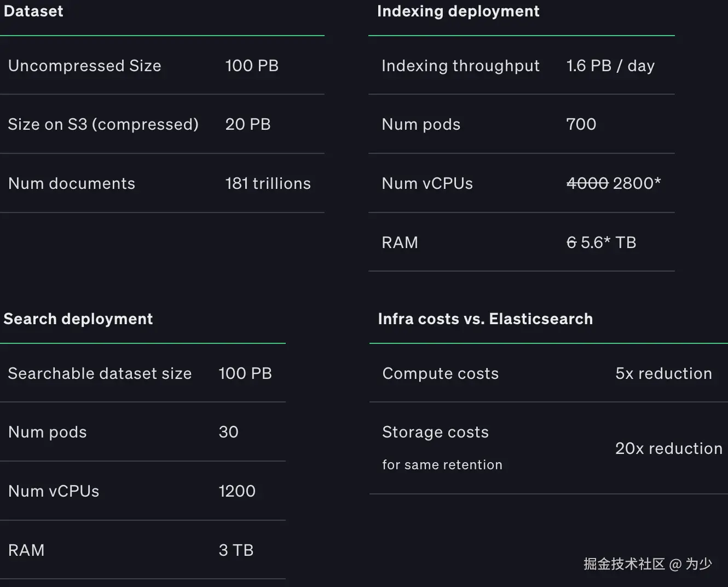Click the 1.6 PB / day value
This screenshot has height=587, width=728.
tap(610, 66)
